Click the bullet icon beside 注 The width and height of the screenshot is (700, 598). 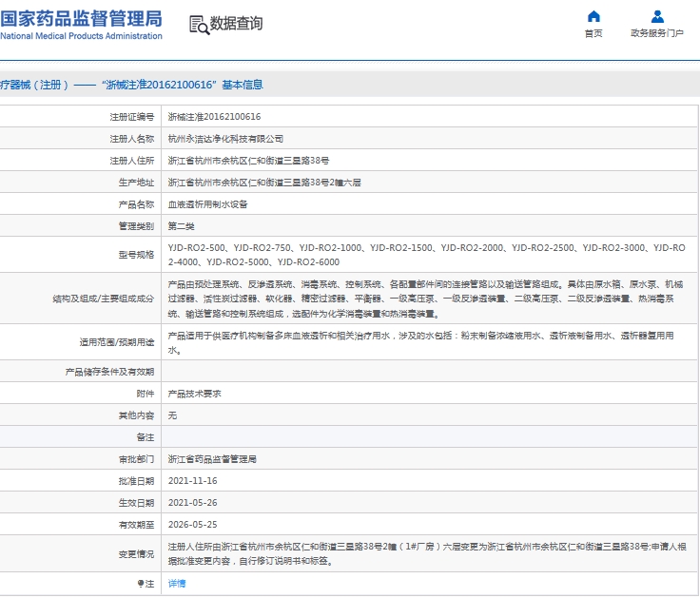140,584
